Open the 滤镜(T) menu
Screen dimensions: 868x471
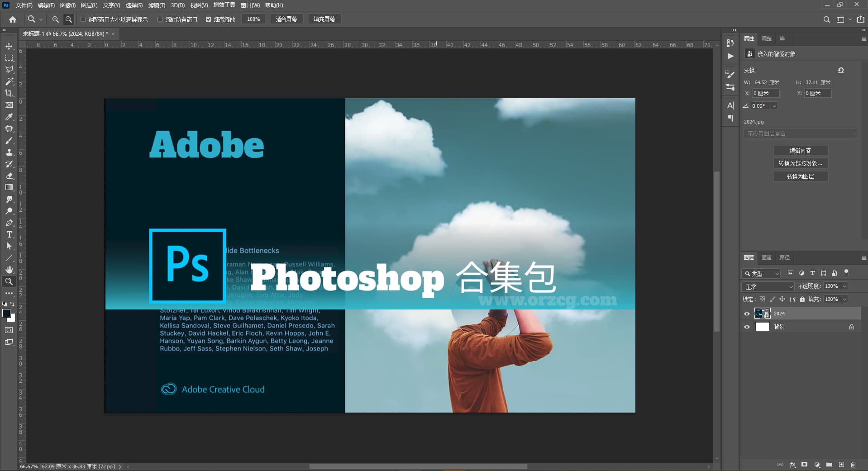click(157, 5)
